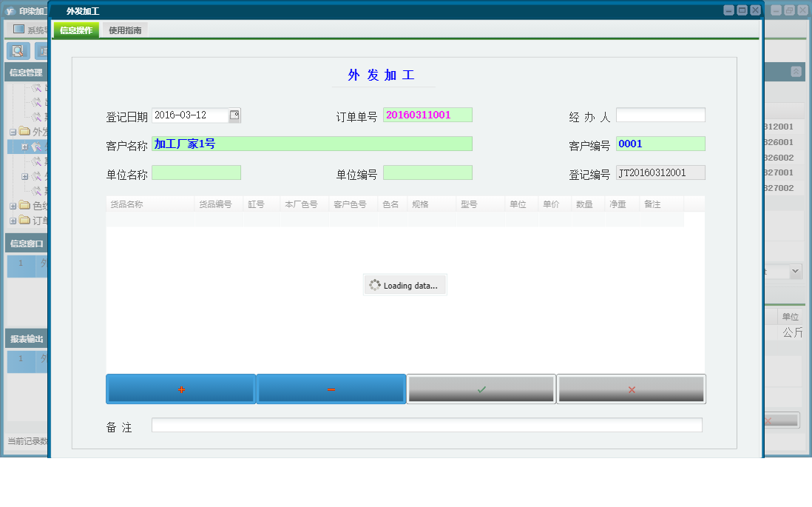The image size is (812, 507).
Task: Select the 型号 column header
Action: (481, 204)
